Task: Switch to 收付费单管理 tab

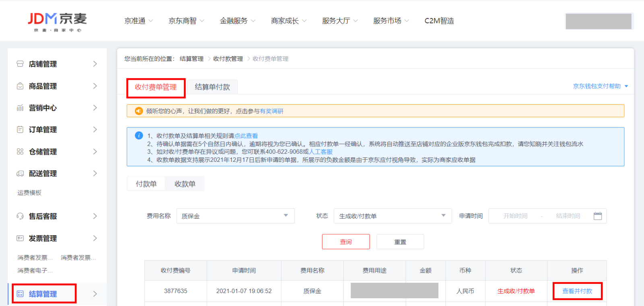Action: [x=156, y=87]
